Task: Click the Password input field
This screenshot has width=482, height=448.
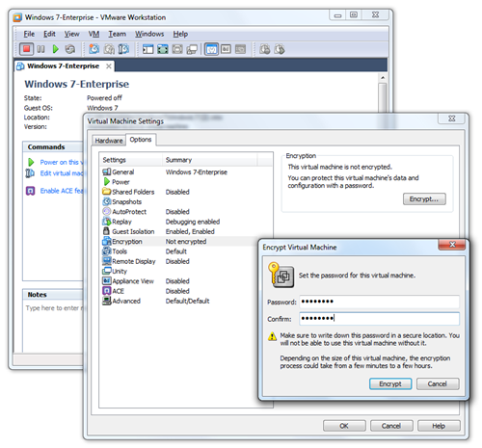Action: [x=379, y=302]
